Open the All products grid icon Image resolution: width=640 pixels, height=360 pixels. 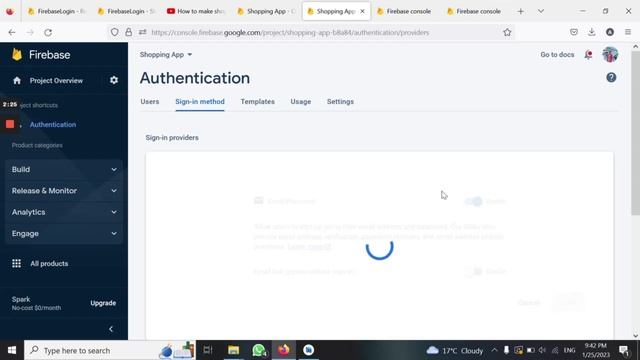point(16,263)
